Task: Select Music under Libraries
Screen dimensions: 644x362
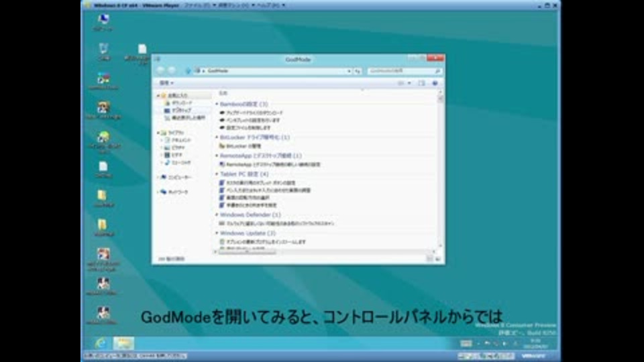Action: 178,162
